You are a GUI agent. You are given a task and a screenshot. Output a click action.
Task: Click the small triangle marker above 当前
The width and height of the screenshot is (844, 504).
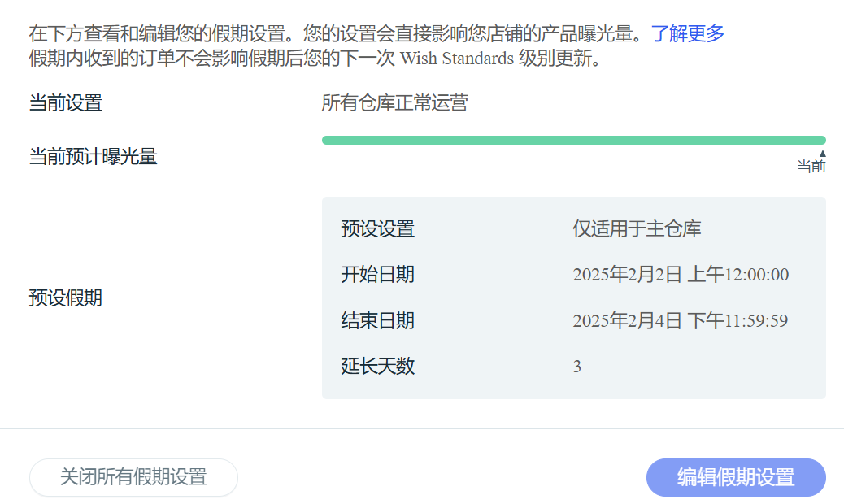[822, 154]
